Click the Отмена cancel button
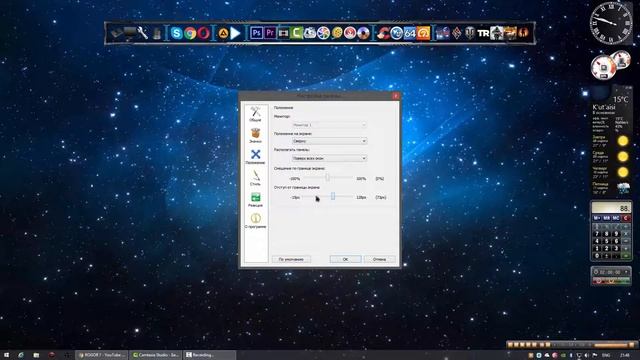 pos(379,259)
